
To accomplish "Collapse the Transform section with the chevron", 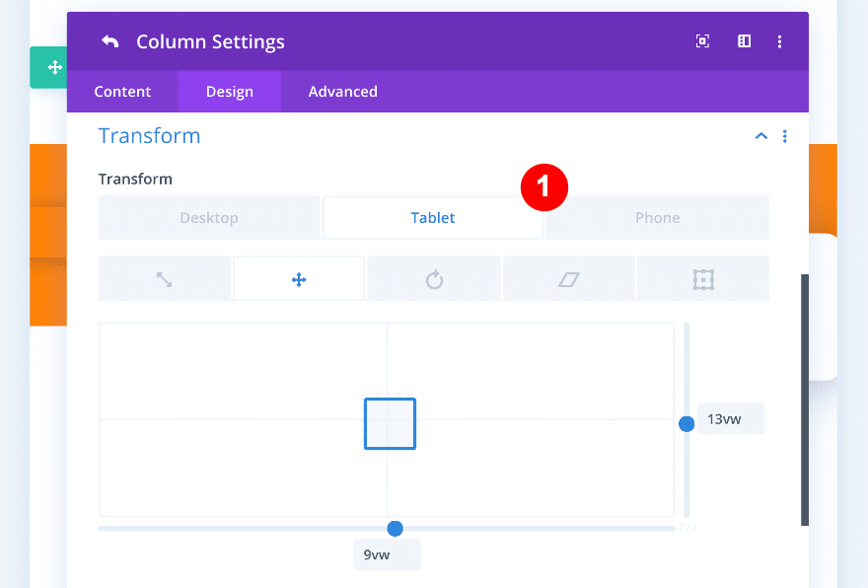I will point(760,136).
